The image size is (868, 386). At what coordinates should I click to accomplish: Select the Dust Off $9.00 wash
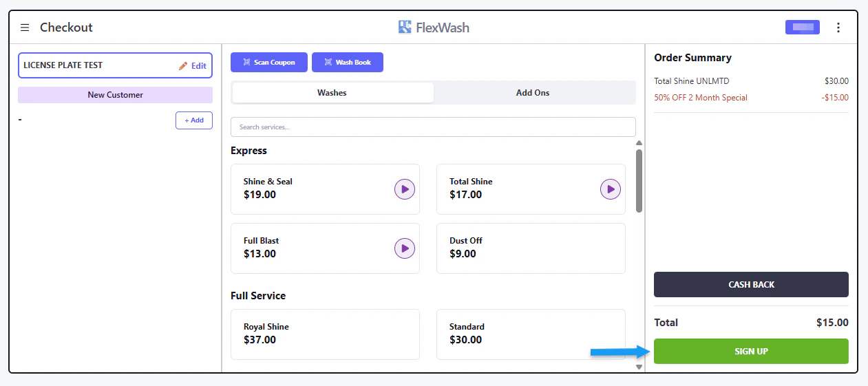tap(531, 248)
